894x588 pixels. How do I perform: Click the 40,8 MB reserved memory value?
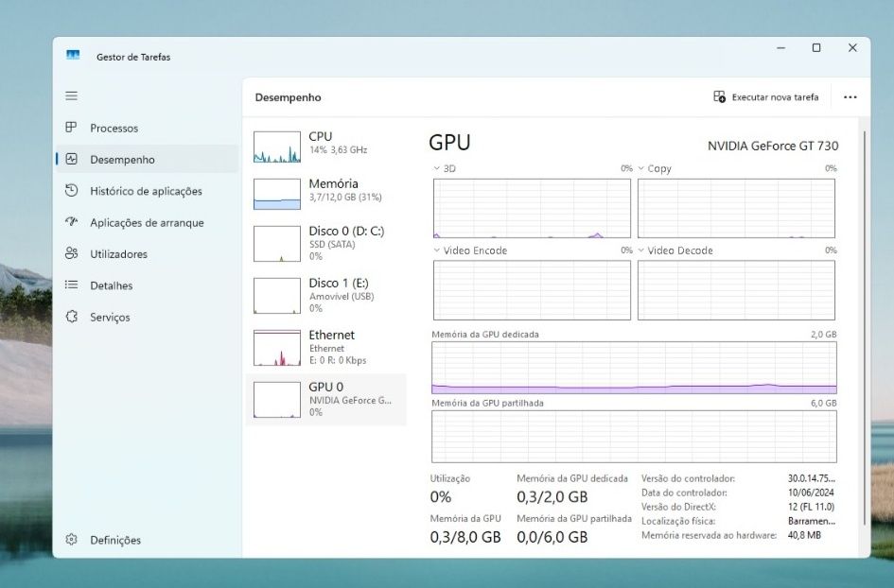click(x=804, y=535)
